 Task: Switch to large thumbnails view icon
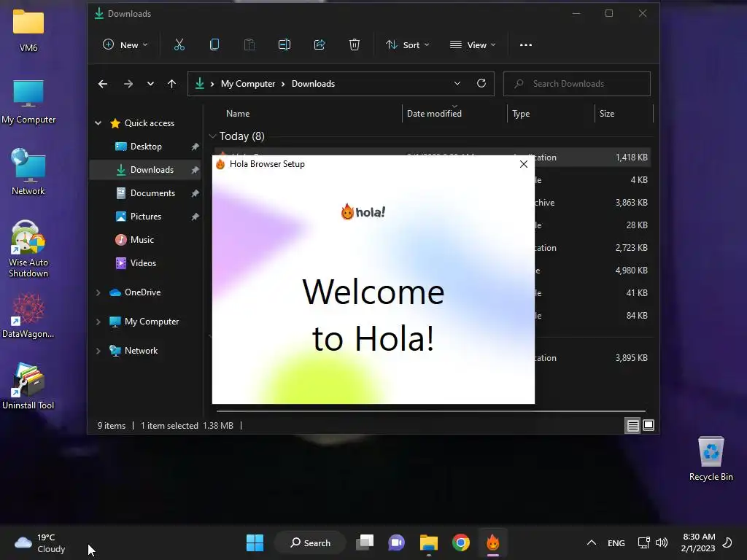tap(649, 425)
